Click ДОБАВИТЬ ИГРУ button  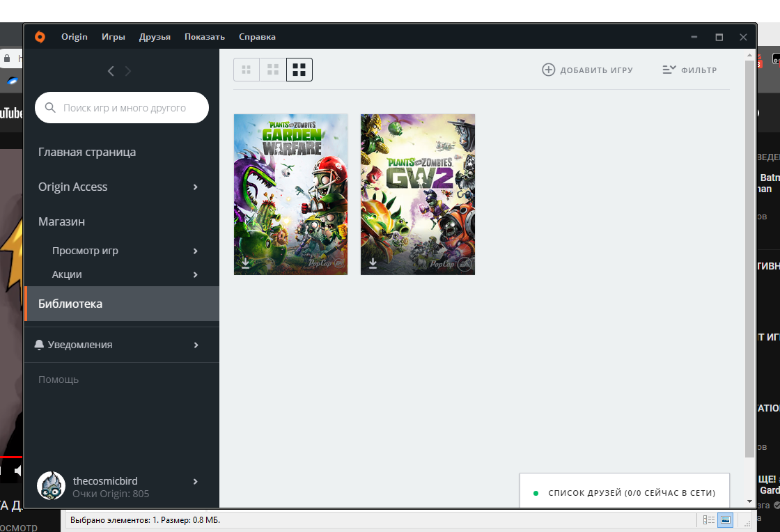(587, 70)
